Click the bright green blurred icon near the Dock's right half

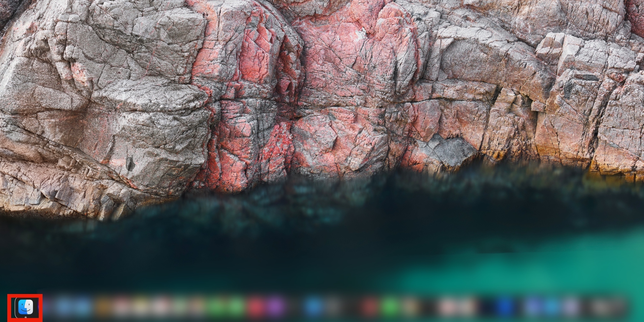(390, 307)
